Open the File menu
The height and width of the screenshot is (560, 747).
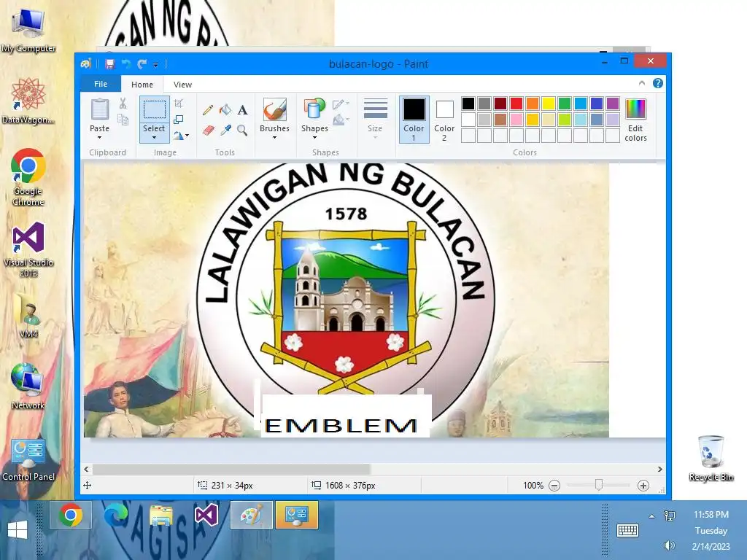tap(101, 84)
